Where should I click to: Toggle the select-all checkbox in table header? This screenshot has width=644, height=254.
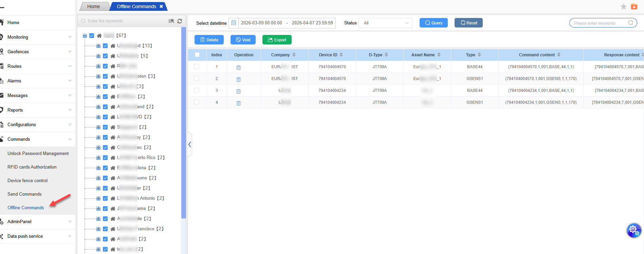(197, 55)
